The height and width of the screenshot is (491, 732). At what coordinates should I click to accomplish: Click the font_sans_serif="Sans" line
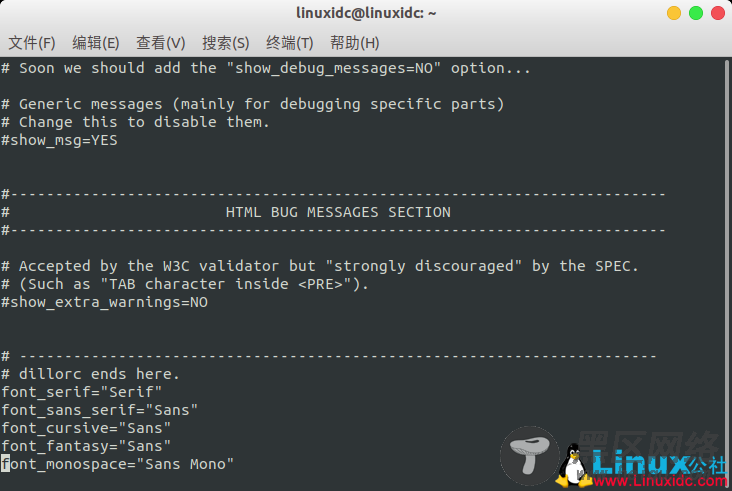(99, 410)
